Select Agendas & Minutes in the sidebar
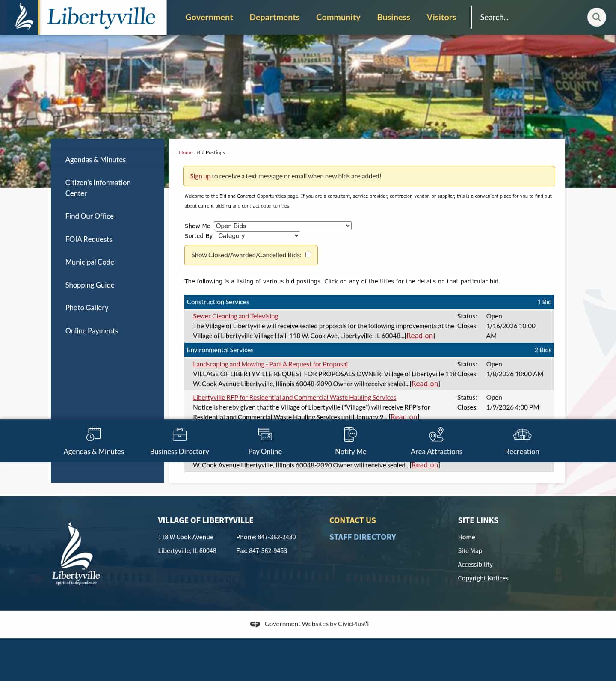 click(x=95, y=160)
